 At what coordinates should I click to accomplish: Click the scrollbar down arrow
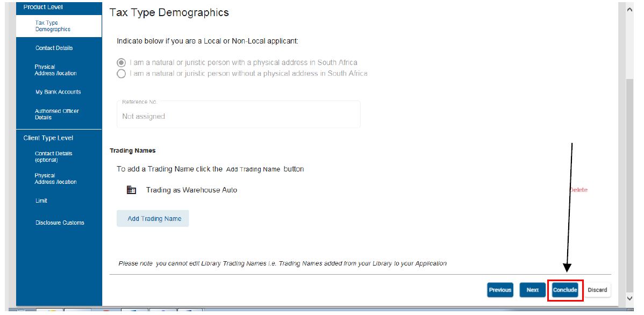(x=629, y=298)
